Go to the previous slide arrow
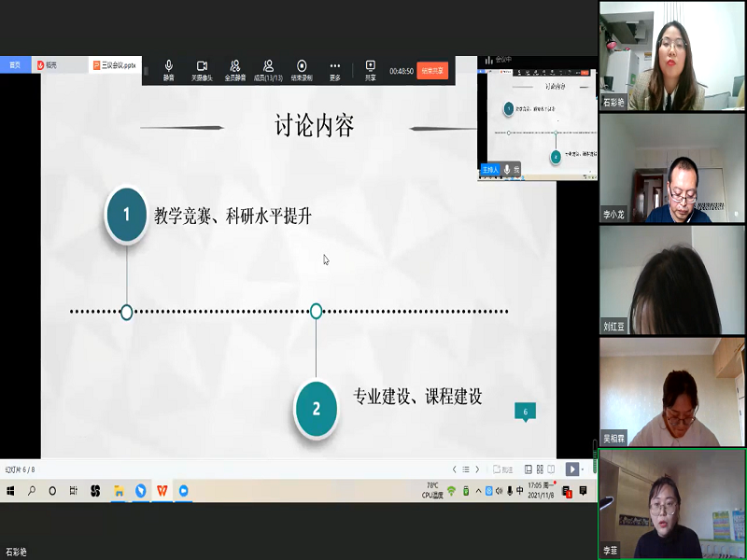The height and width of the screenshot is (560, 747). pos(455,469)
